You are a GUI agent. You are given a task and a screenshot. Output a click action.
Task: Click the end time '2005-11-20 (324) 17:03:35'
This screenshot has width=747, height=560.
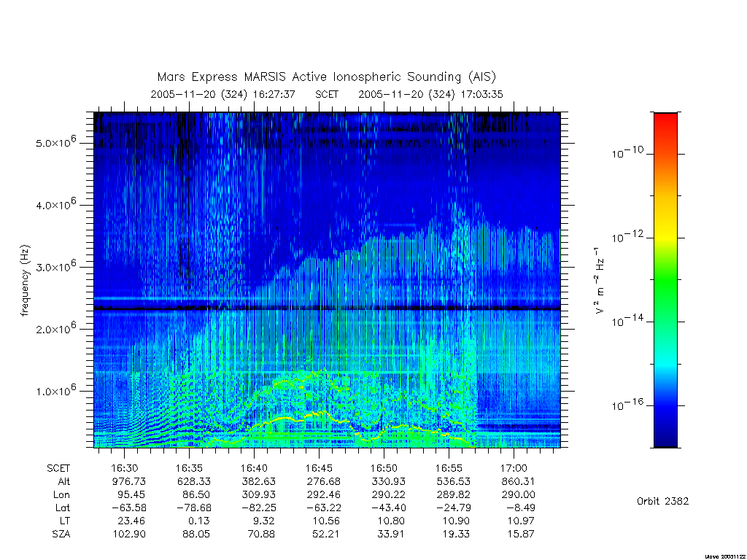(x=430, y=94)
